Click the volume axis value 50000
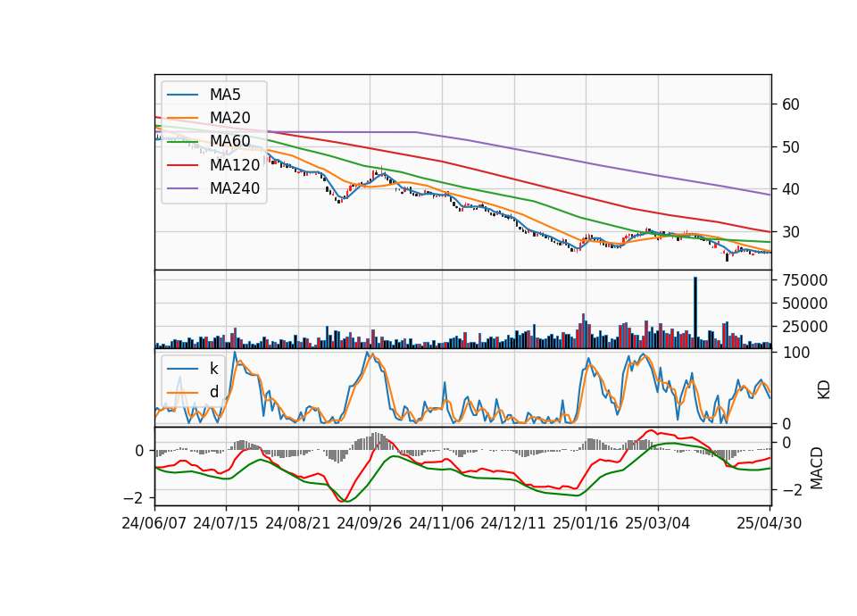 tap(805, 304)
